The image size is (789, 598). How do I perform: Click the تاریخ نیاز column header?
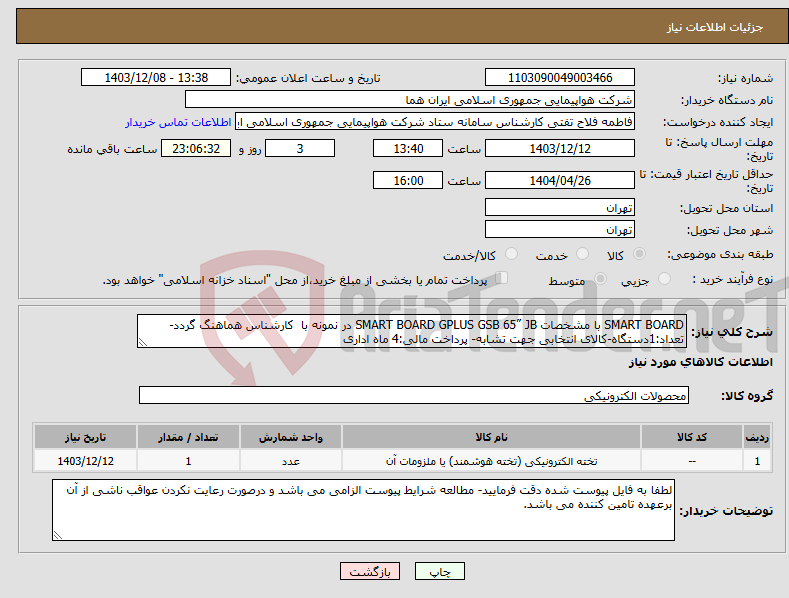point(86,437)
